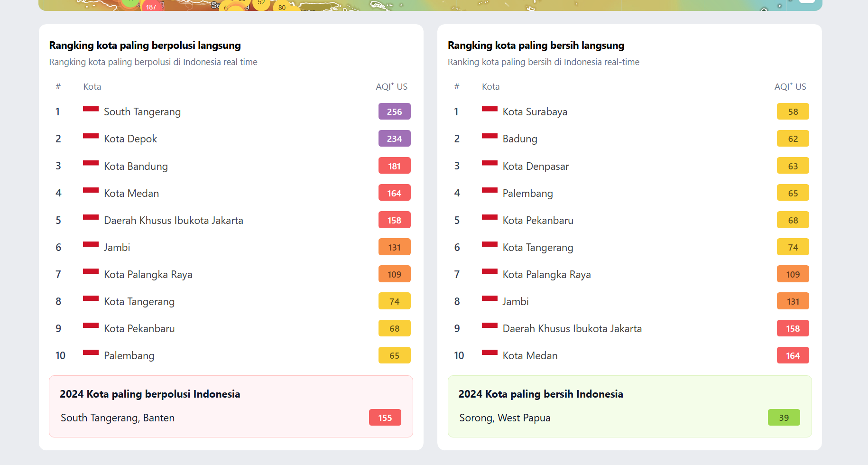Click heading 'Rangking kota paling bersih langsung'
Image resolution: width=868 pixels, height=465 pixels.
[x=536, y=46]
